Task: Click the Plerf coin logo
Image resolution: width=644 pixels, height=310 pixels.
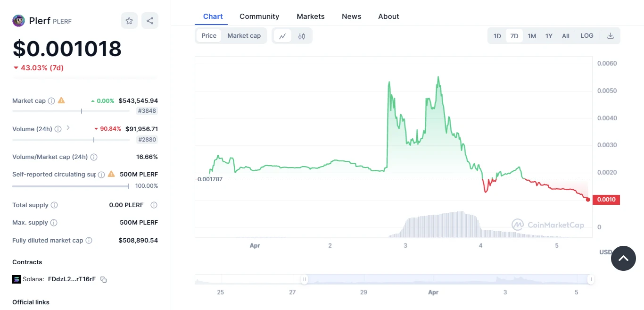Action: [x=18, y=21]
